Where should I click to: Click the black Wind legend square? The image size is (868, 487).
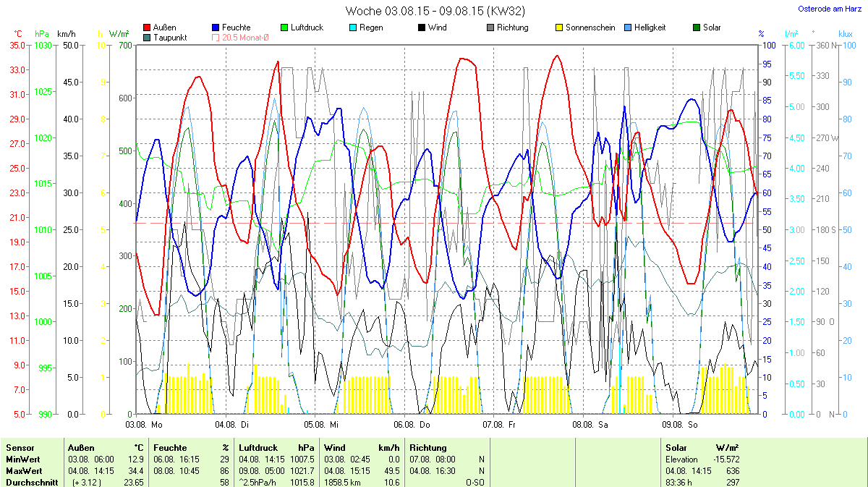pos(422,28)
